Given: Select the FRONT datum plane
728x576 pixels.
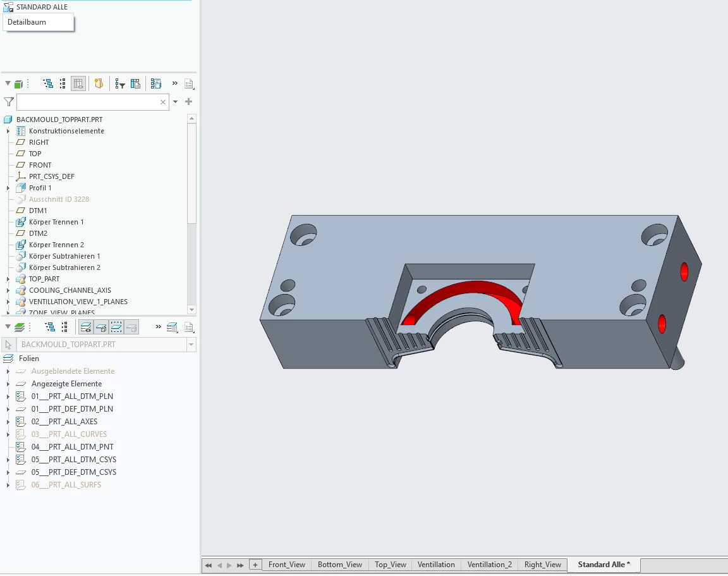Looking at the screenshot, I should 40,165.
